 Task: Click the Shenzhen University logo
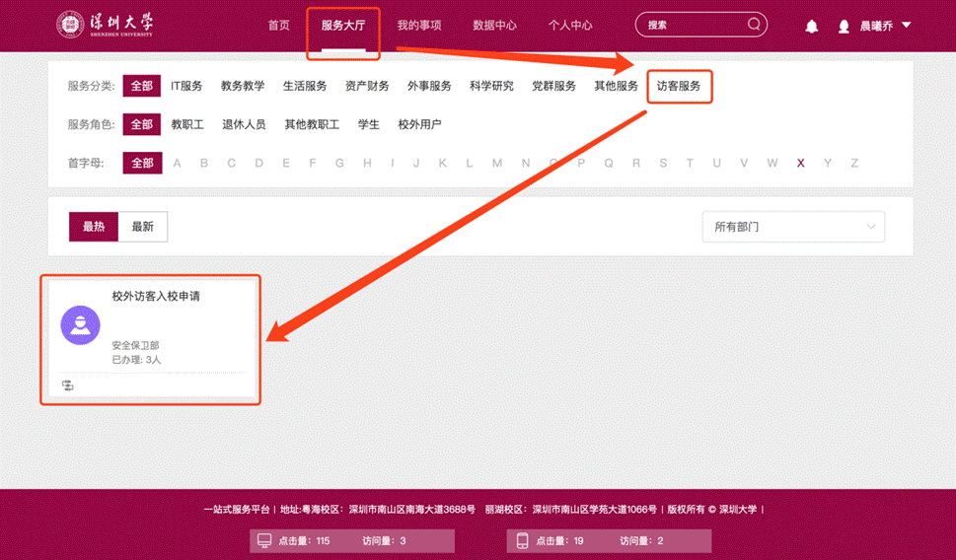tap(105, 26)
